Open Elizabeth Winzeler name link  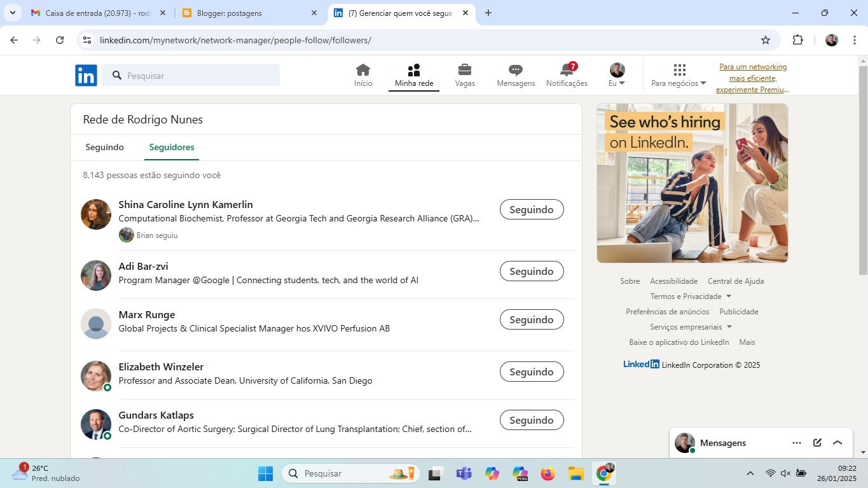[x=161, y=366]
